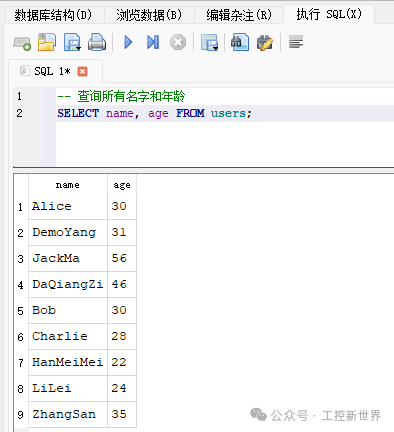Click age 28 in Charlie's row
Image resolution: width=394 pixels, height=432 pixels.
point(122,336)
